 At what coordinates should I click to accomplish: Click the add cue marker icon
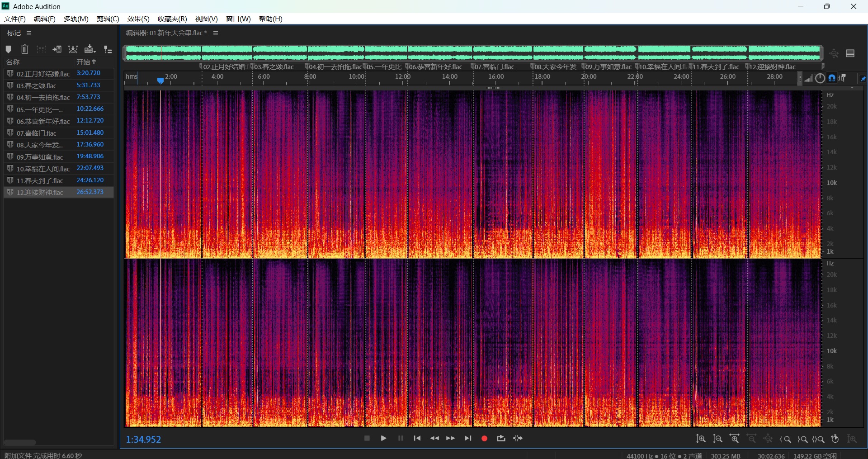click(8, 49)
